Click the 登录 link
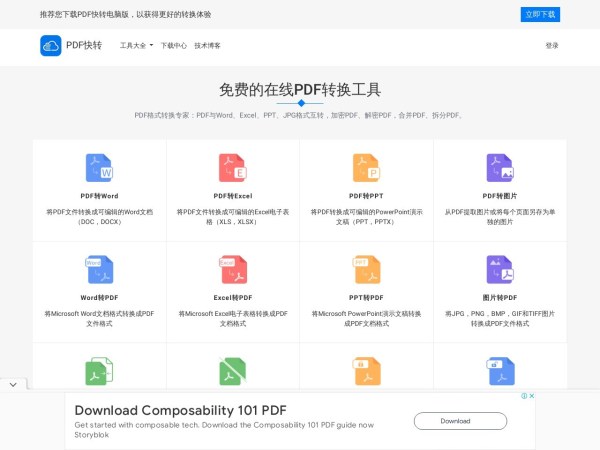Screen dimensions: 600x450 [552, 45]
